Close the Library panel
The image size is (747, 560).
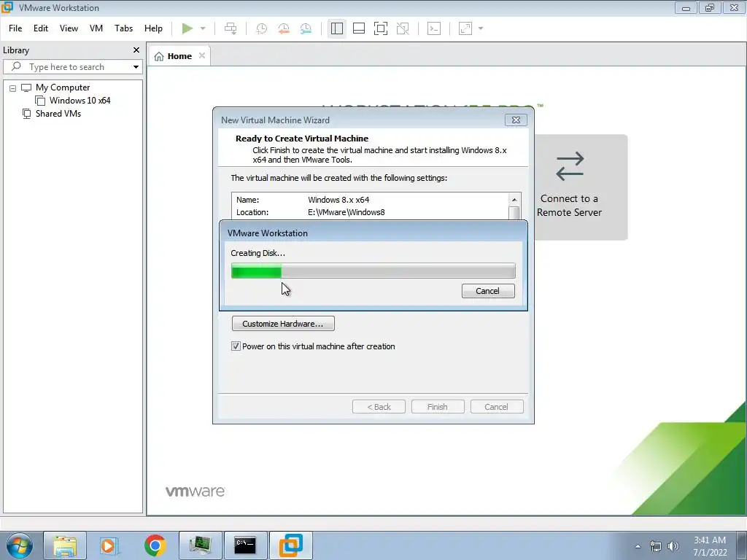pyautogui.click(x=136, y=50)
